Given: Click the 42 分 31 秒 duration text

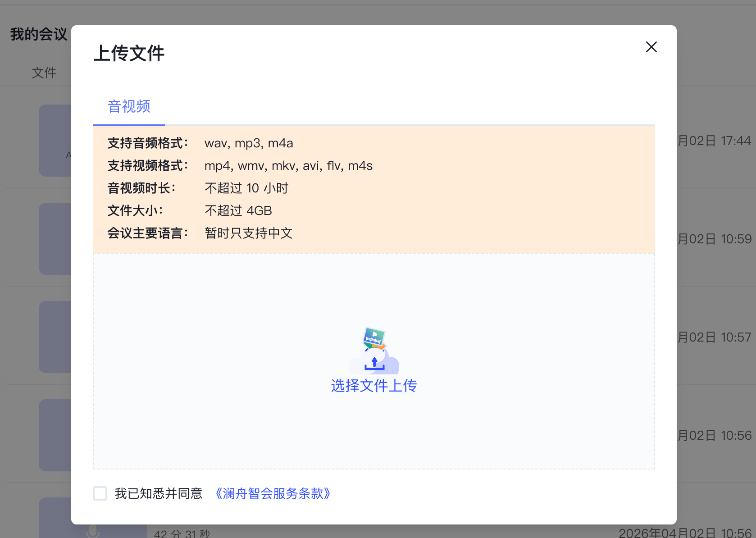Looking at the screenshot, I should [182, 533].
